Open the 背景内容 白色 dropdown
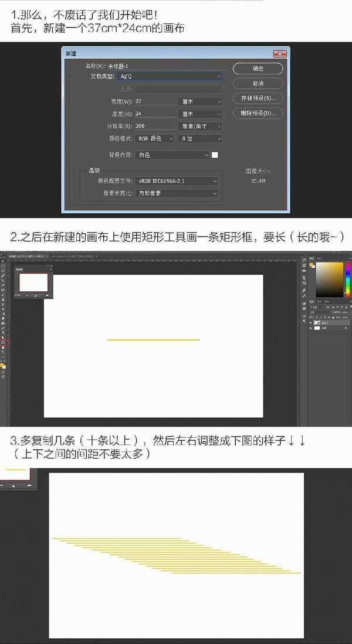Viewport: 352px width, 644px height. (172, 155)
